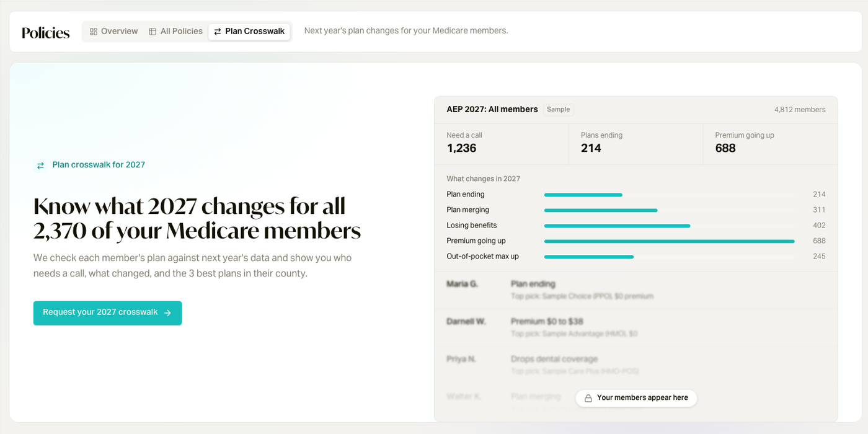
Task: Select the blurred Darnell W. member row
Action: (636, 327)
